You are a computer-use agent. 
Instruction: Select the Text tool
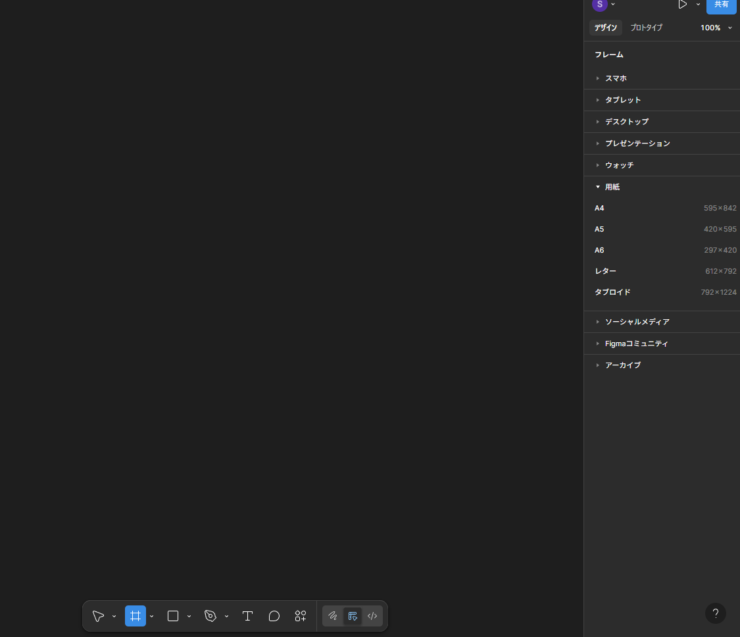pos(248,616)
